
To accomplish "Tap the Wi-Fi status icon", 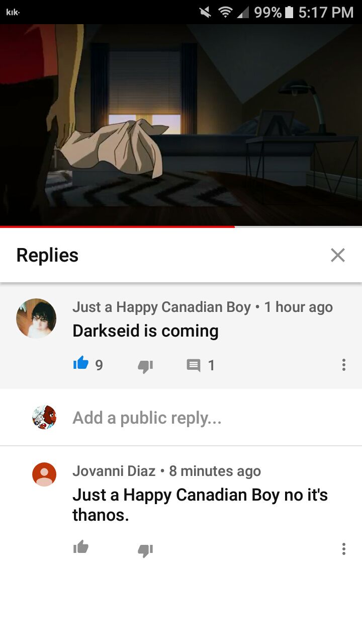I will (x=225, y=12).
